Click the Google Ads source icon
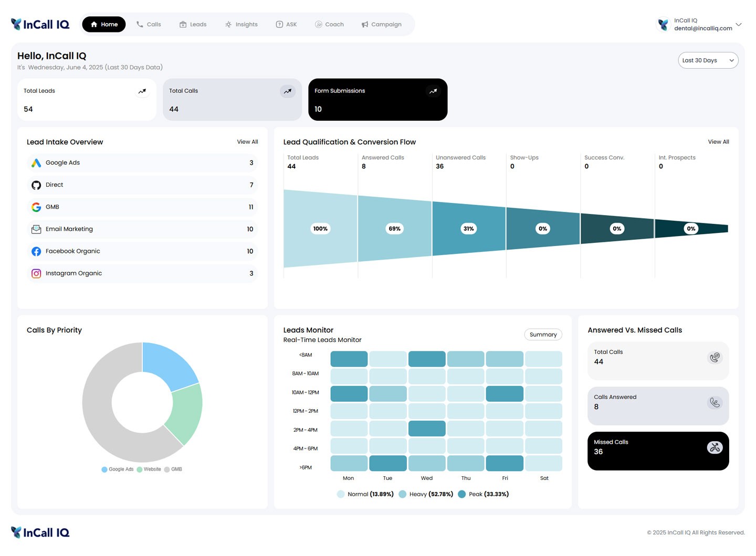This screenshot has height=556, width=756. [x=36, y=163]
